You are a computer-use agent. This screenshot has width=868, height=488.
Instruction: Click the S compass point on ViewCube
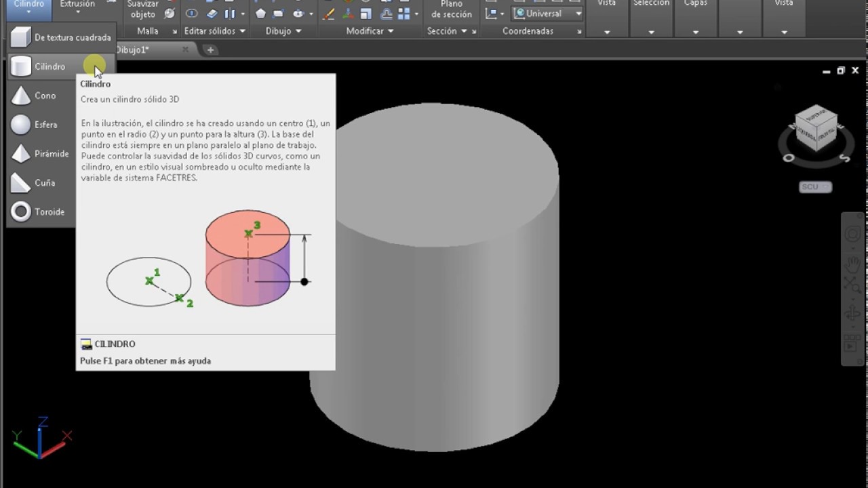click(845, 158)
